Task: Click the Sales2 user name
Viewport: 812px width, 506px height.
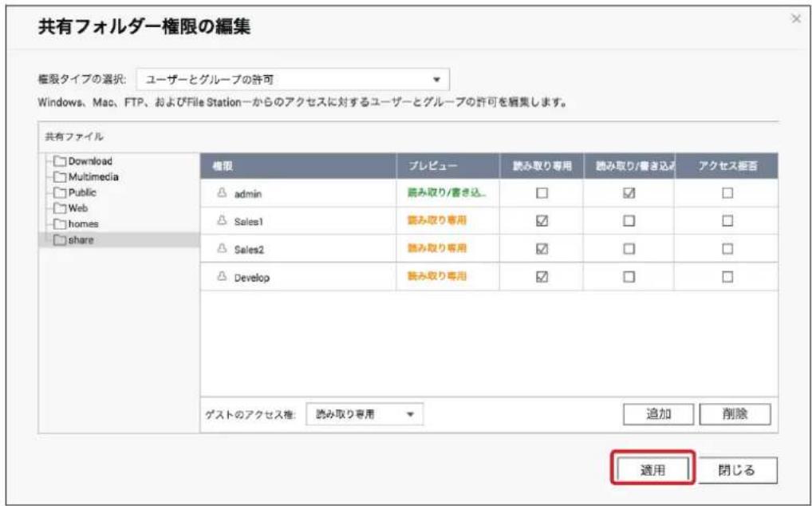Action: point(249,250)
